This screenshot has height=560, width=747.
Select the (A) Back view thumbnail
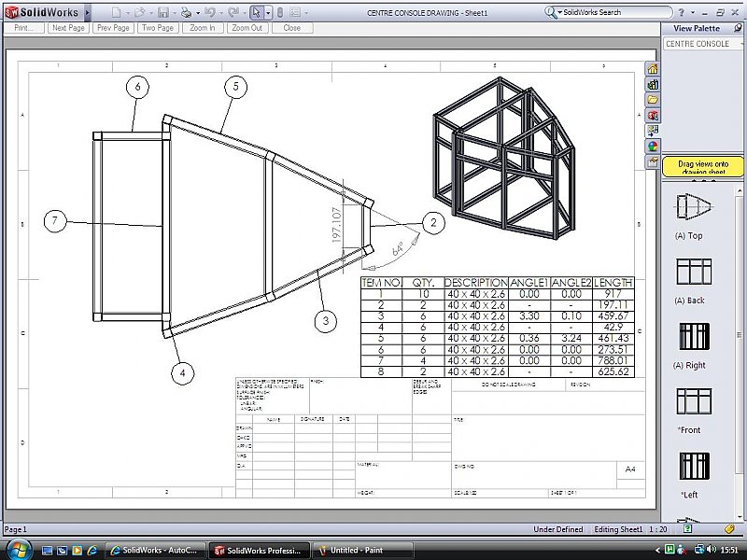(x=694, y=272)
